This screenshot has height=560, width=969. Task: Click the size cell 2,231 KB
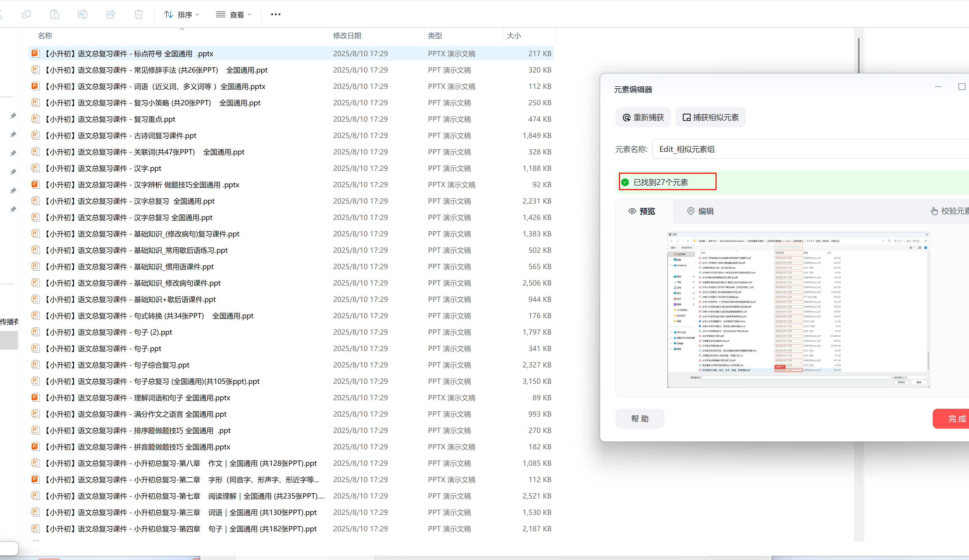pos(537,201)
